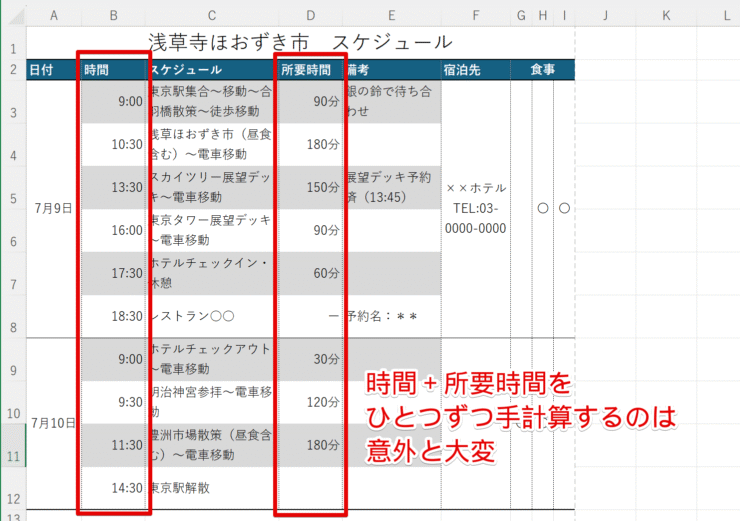Screen dimensions: 740x521
Task: Select column B header
Action: pos(114,15)
